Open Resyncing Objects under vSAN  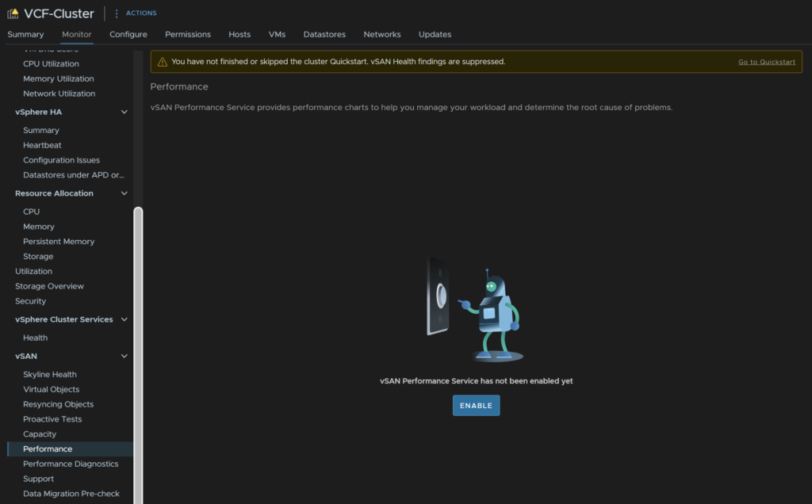click(59, 404)
